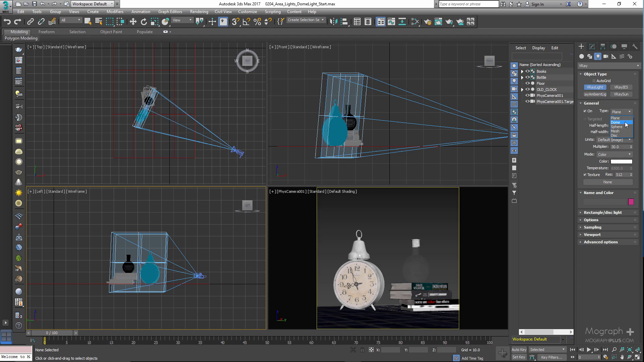This screenshot has width=644, height=362.
Task: Click the None texture map button
Action: (x=608, y=182)
